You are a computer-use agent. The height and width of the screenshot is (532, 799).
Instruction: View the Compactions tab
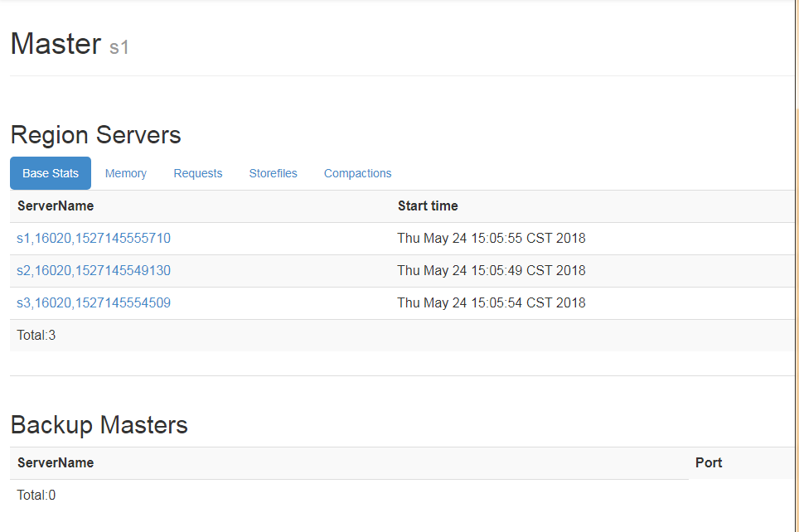coord(358,173)
